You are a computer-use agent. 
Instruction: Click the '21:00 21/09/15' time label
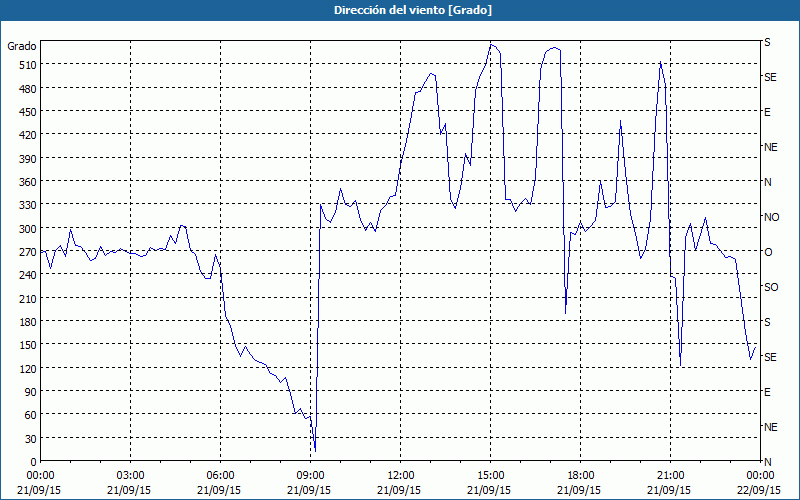670,483
